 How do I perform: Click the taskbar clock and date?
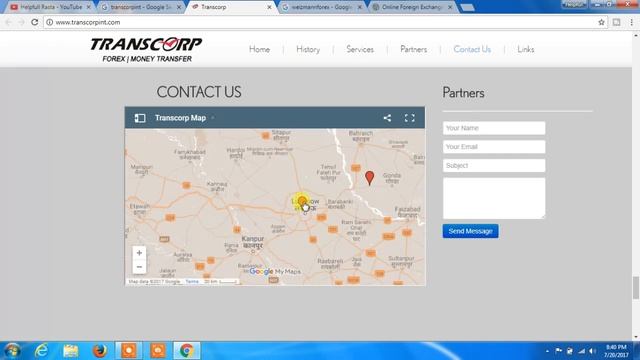pos(616,351)
